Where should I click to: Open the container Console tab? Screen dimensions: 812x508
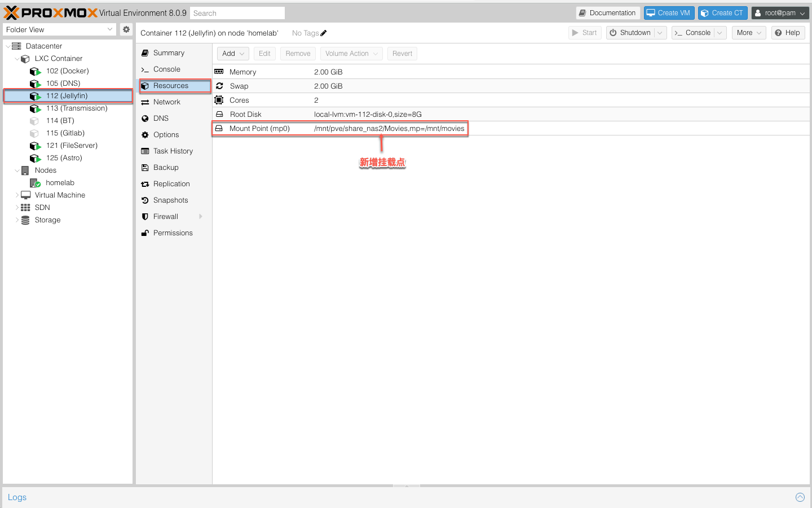(x=174, y=69)
